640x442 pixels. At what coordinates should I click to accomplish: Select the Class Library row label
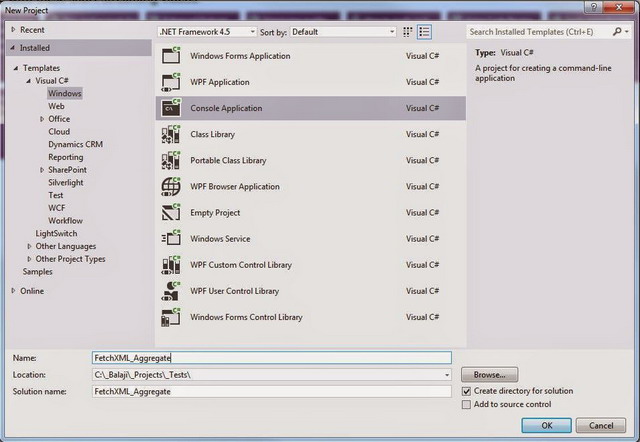tap(212, 134)
